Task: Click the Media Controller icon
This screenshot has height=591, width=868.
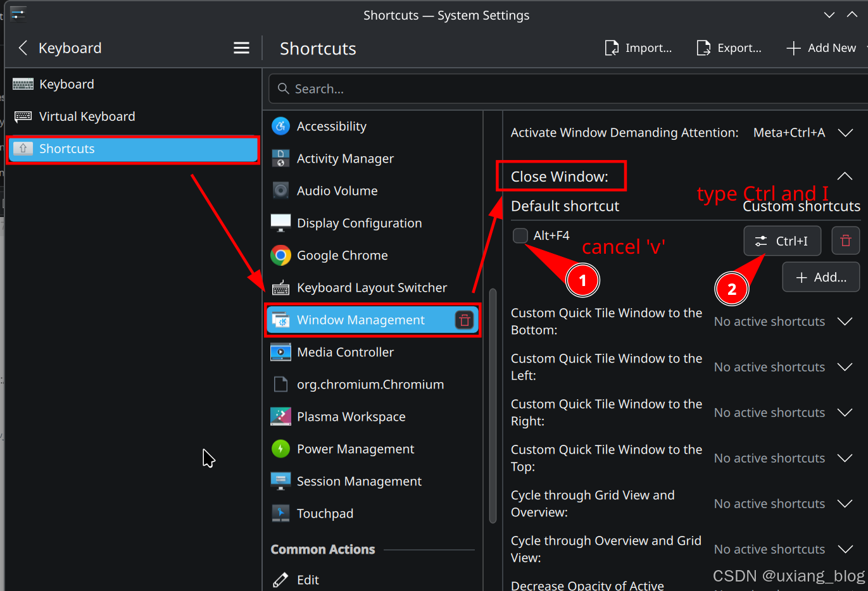Action: (280, 352)
